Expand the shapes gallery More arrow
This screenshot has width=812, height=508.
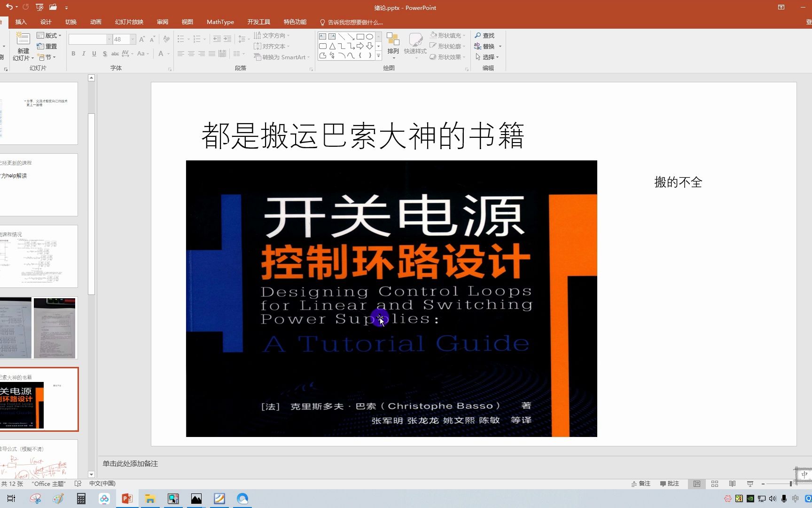click(378, 56)
